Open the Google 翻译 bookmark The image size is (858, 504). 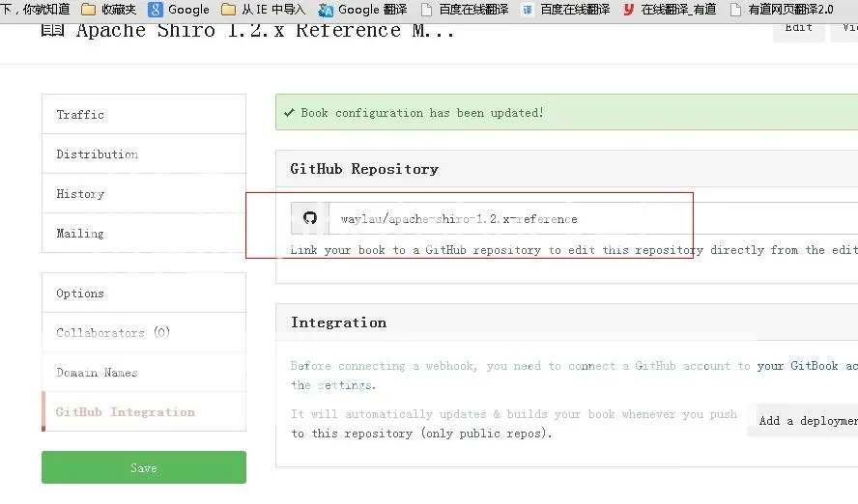tap(362, 10)
